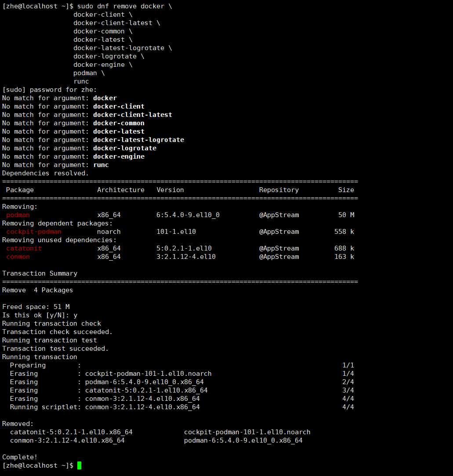The image size is (453, 476).
Task: Click bold 'docker-common' no-match argument
Action: (119, 123)
